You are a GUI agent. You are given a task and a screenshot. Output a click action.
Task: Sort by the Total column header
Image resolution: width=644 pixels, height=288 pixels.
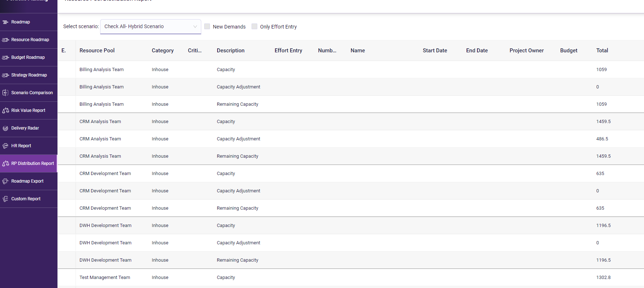(602, 51)
